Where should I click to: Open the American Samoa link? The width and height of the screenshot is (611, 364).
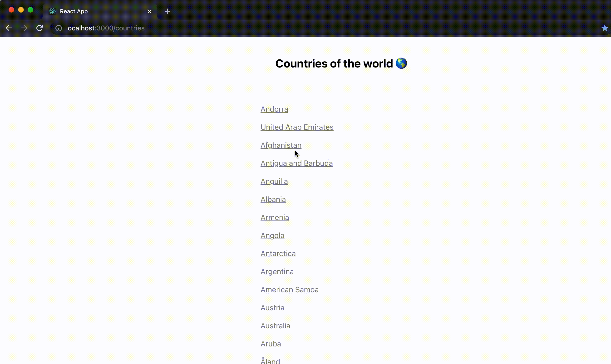coord(290,290)
